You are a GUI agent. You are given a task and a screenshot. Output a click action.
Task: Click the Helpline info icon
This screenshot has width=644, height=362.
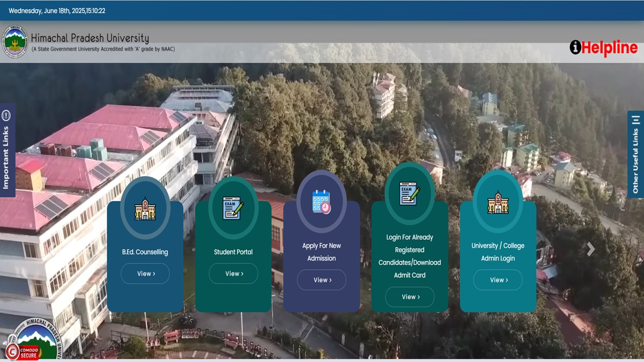click(x=575, y=48)
